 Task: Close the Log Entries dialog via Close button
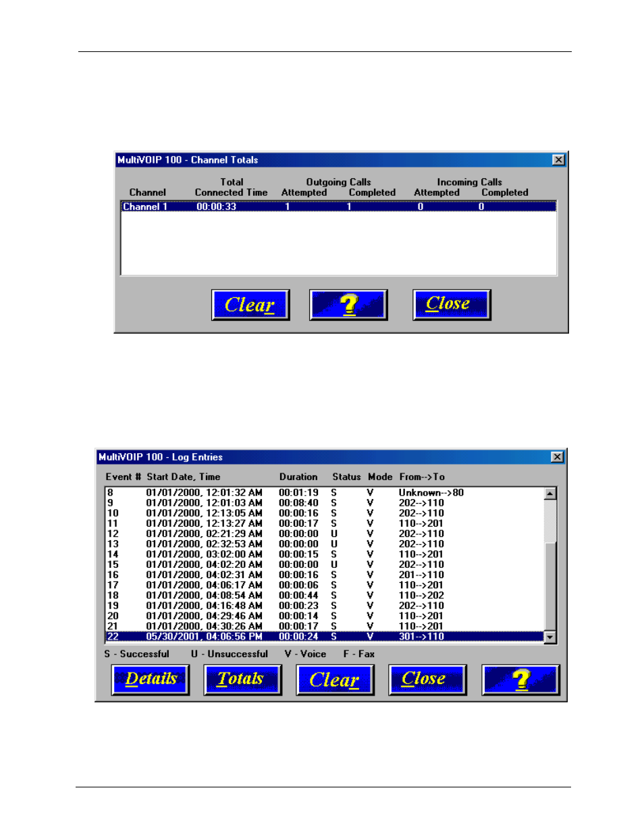[x=428, y=679]
